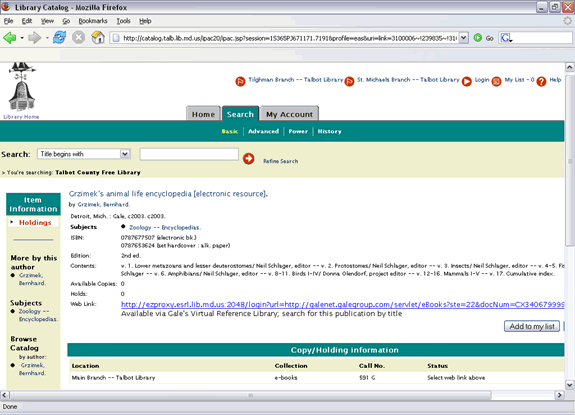Click the Holdings link in Item Information
Image resolution: width=575 pixels, height=415 pixels.
point(35,223)
